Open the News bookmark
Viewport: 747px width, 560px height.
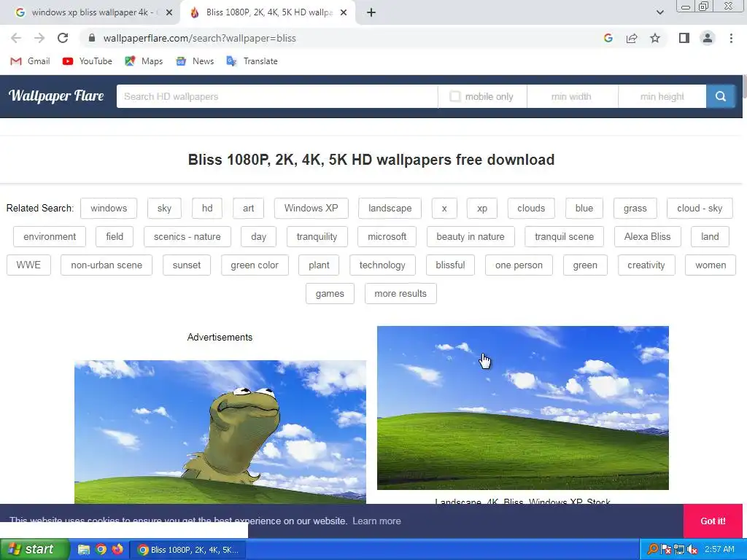[195, 61]
